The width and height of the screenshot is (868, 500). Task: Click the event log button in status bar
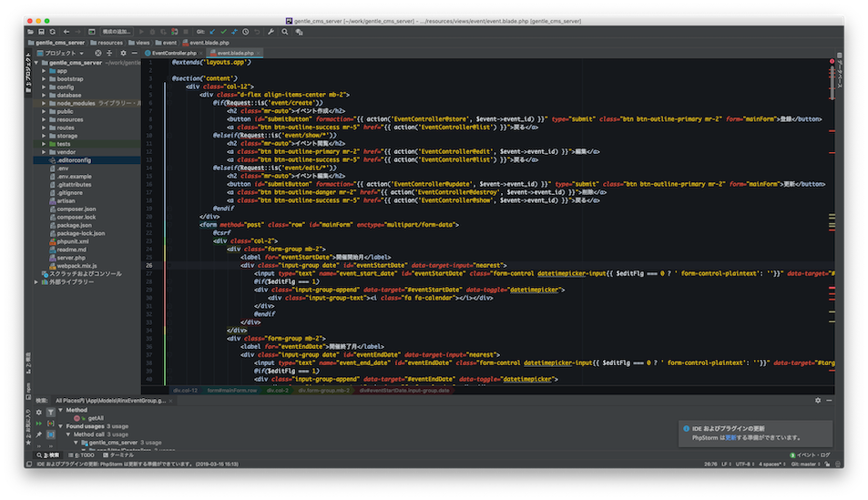(809, 454)
